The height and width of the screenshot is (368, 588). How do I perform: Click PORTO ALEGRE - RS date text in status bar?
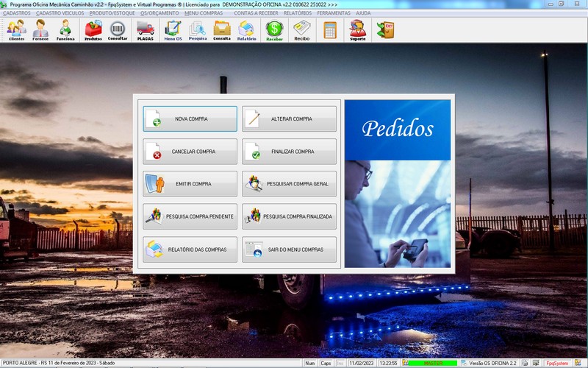click(59, 363)
